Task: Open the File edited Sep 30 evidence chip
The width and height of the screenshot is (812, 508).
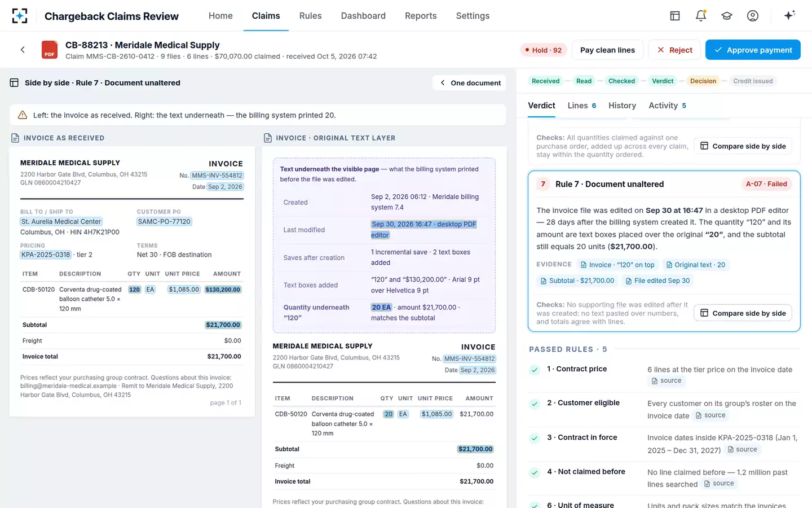Action: pyautogui.click(x=657, y=281)
